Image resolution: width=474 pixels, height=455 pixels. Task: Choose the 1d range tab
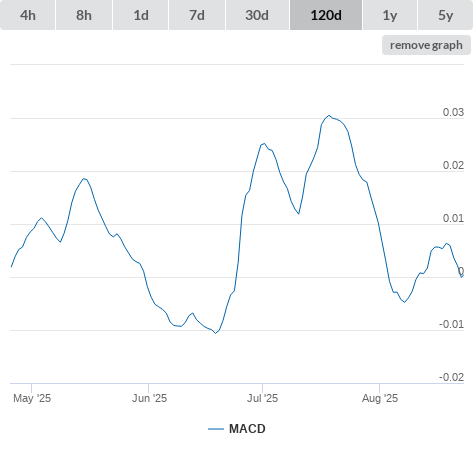pos(141,15)
